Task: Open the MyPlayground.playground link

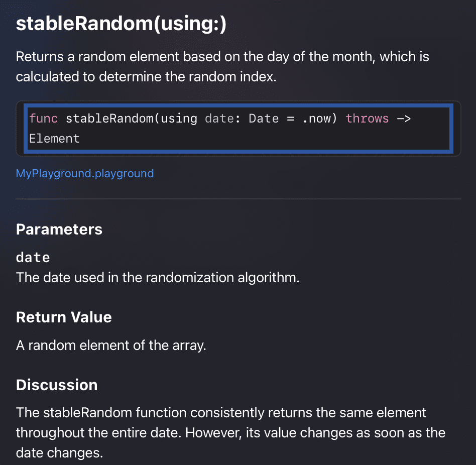Action: [85, 173]
